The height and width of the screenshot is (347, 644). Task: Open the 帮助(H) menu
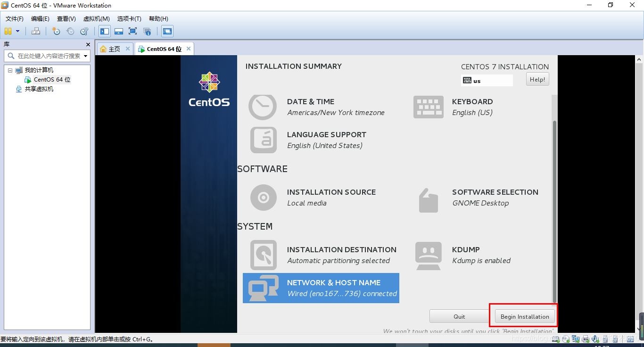(158, 19)
